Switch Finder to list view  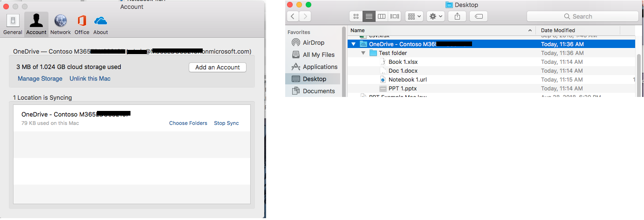(x=369, y=16)
